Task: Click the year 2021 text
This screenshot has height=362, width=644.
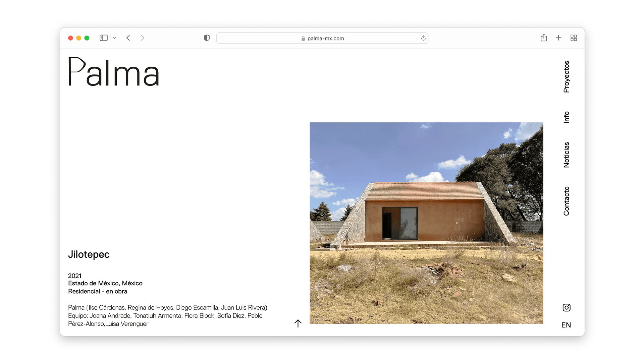Action: tap(75, 276)
